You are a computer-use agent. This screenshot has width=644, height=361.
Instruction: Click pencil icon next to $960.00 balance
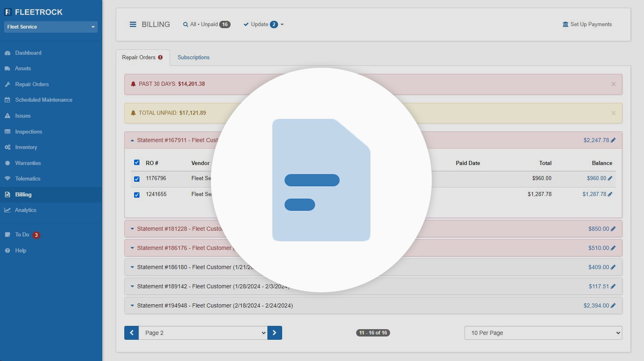pyautogui.click(x=610, y=178)
